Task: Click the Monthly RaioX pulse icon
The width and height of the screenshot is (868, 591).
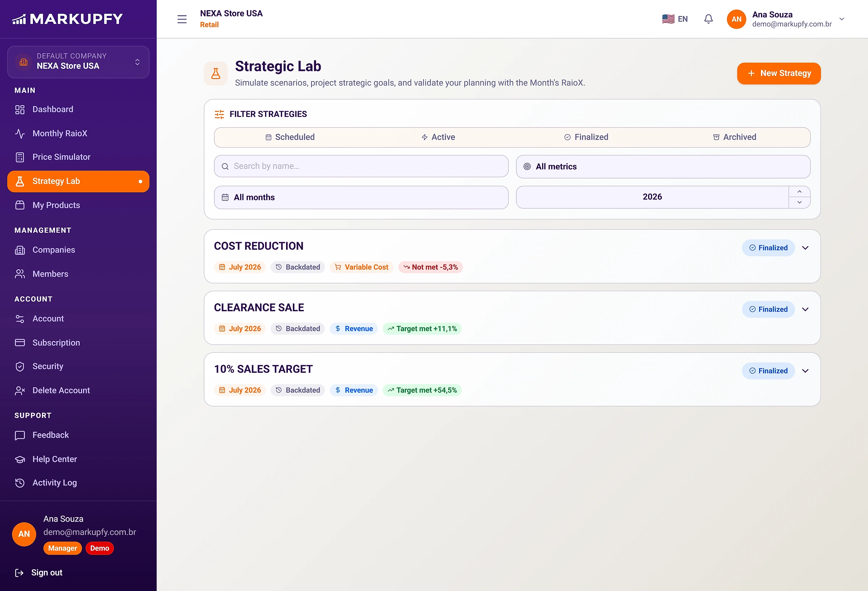Action: 20,134
